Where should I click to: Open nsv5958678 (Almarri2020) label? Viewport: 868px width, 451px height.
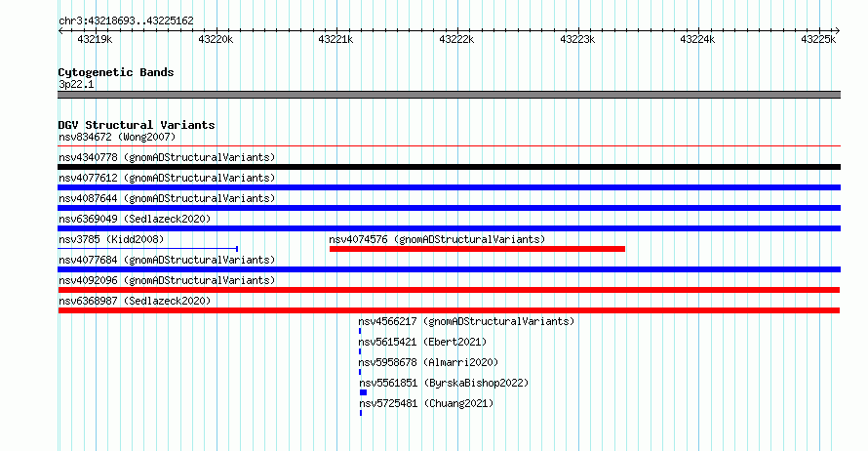click(428, 362)
